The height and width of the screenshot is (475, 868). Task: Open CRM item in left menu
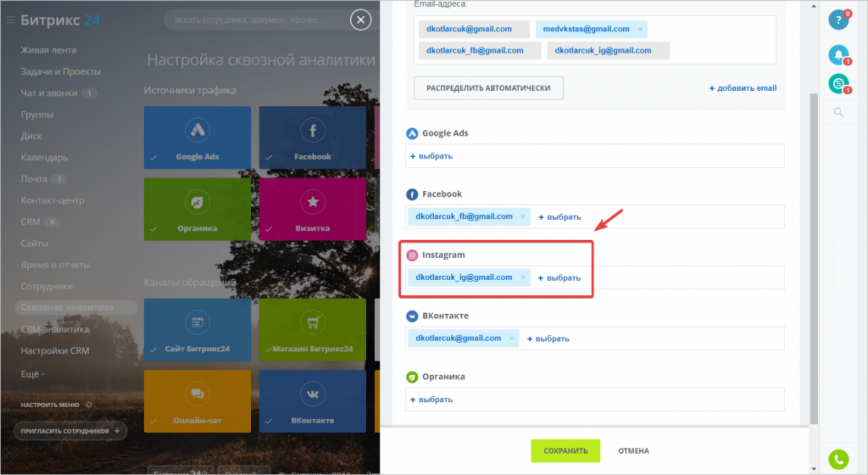click(31, 222)
